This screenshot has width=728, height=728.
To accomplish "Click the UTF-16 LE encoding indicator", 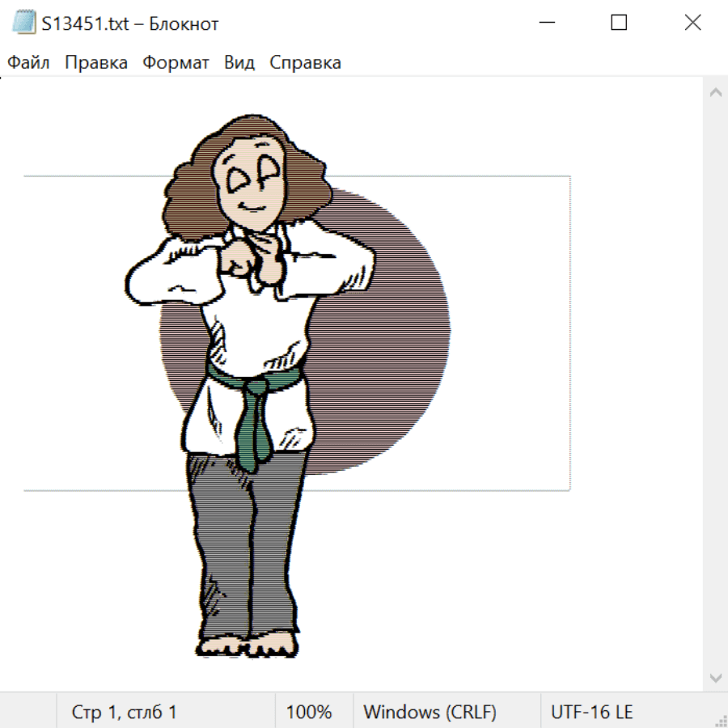I will coord(591,713).
